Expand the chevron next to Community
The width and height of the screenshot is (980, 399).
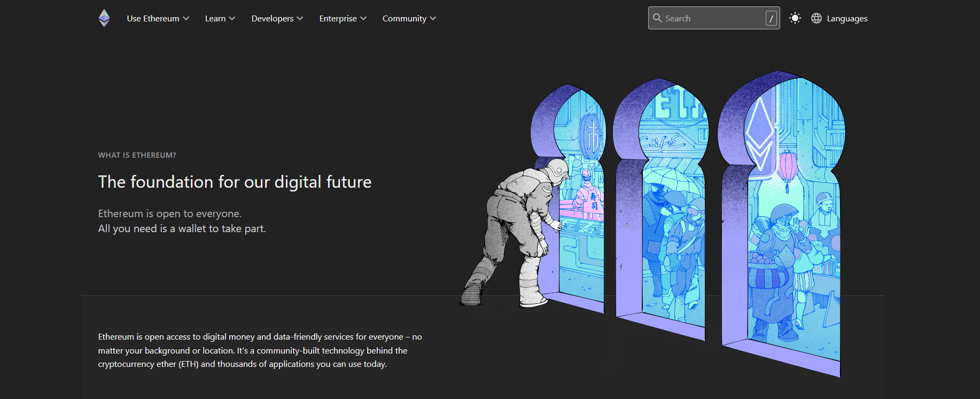[x=433, y=18]
